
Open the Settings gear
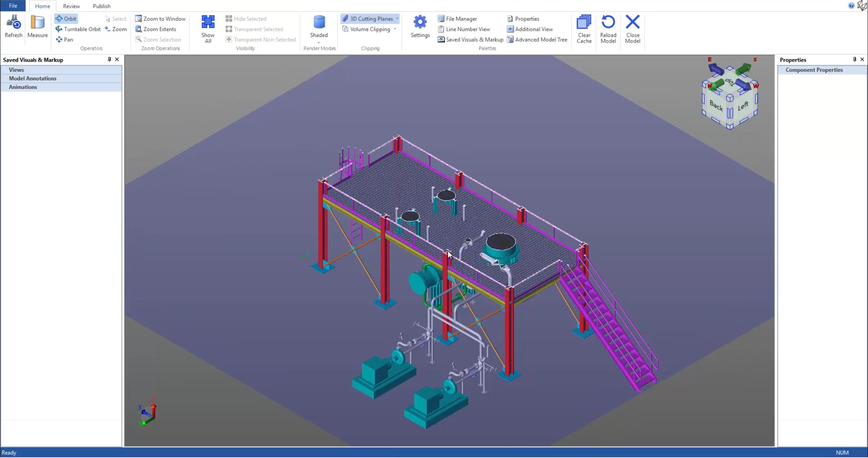click(420, 23)
